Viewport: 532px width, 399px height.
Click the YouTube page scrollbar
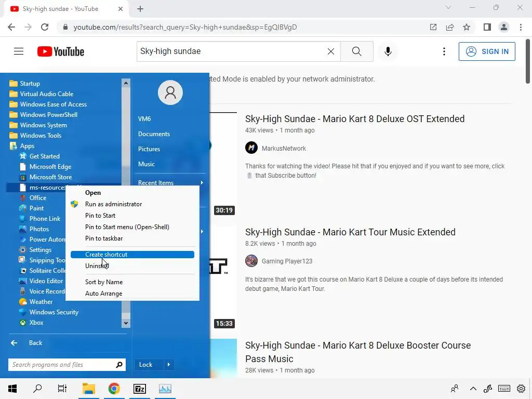[x=528, y=61]
